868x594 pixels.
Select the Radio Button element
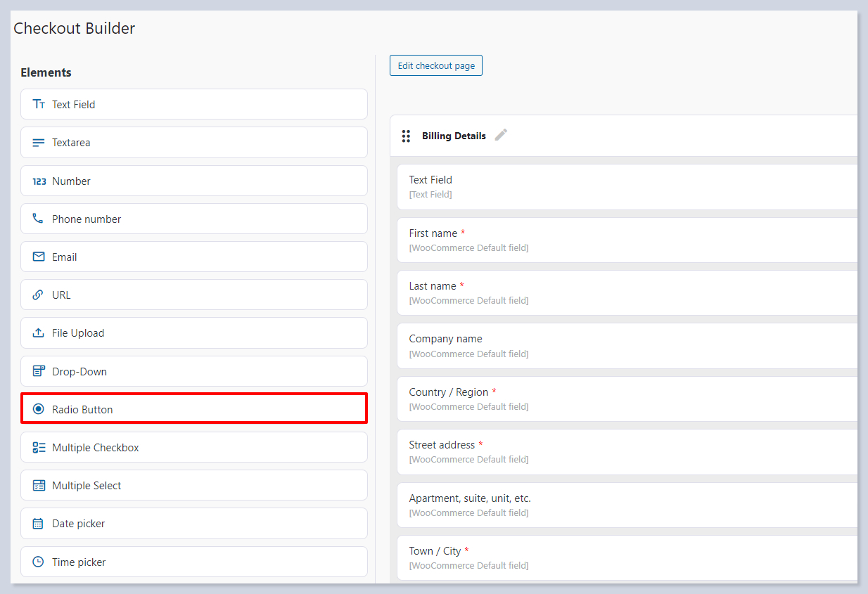click(x=193, y=409)
